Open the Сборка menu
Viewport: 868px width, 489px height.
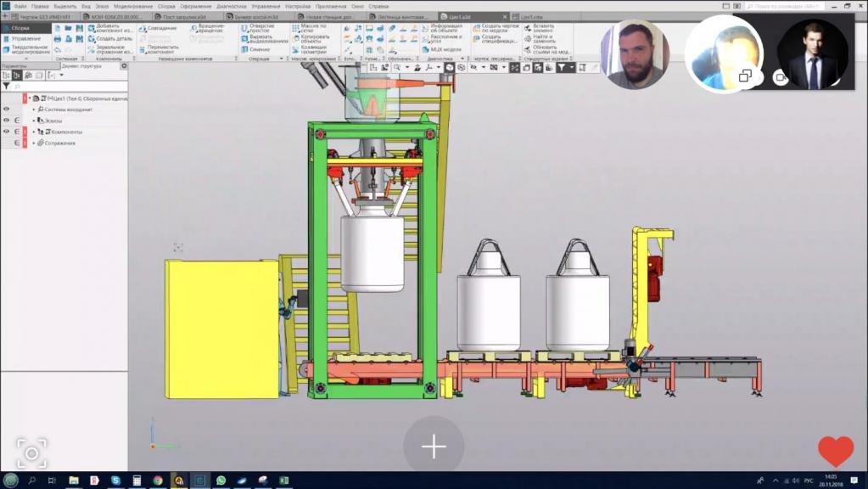166,6
